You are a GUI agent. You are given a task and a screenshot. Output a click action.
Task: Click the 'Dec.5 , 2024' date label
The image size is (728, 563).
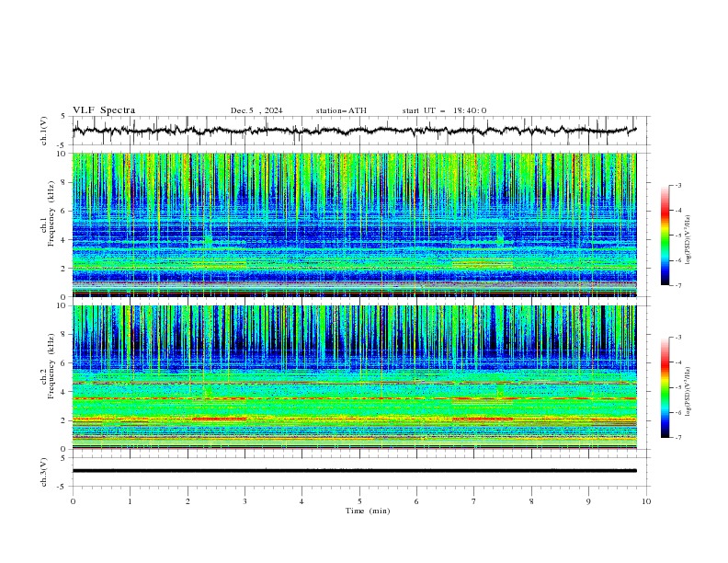[x=256, y=110]
